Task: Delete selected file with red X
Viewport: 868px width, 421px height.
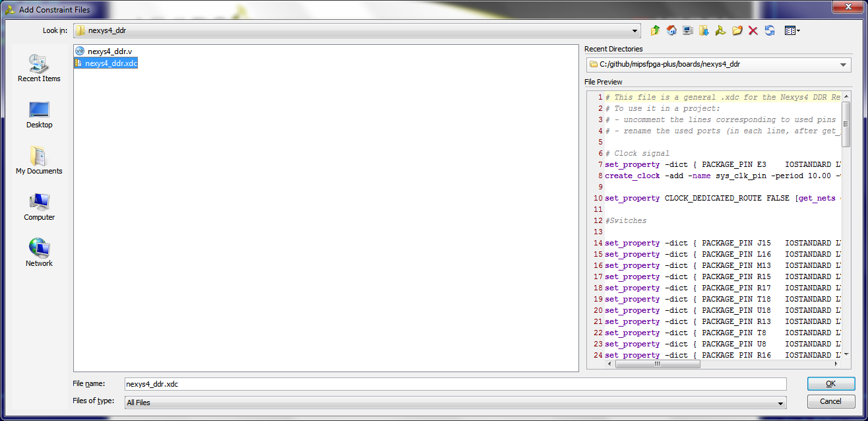Action: [x=753, y=30]
